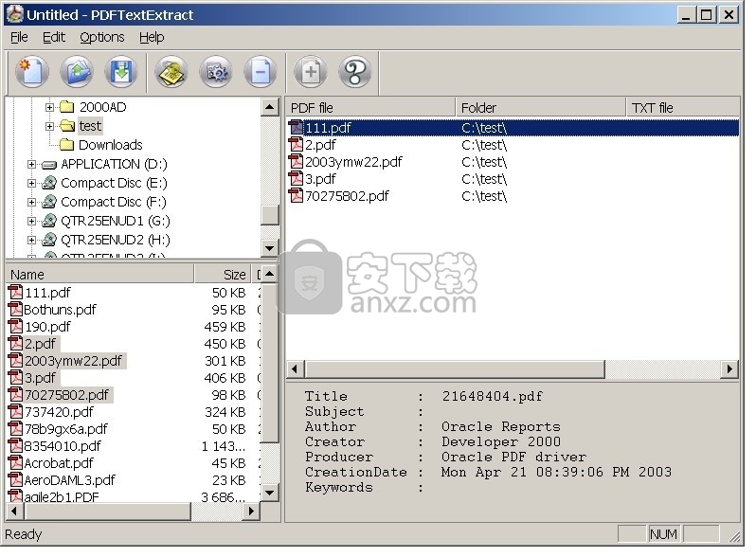Click the PDF list horizontal scrollbar thumb
756x557 pixels.
coord(455,369)
